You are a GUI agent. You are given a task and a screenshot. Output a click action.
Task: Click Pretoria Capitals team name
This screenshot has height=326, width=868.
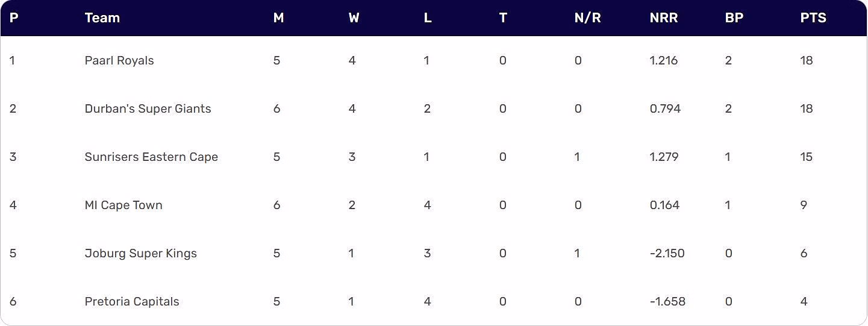pos(132,301)
